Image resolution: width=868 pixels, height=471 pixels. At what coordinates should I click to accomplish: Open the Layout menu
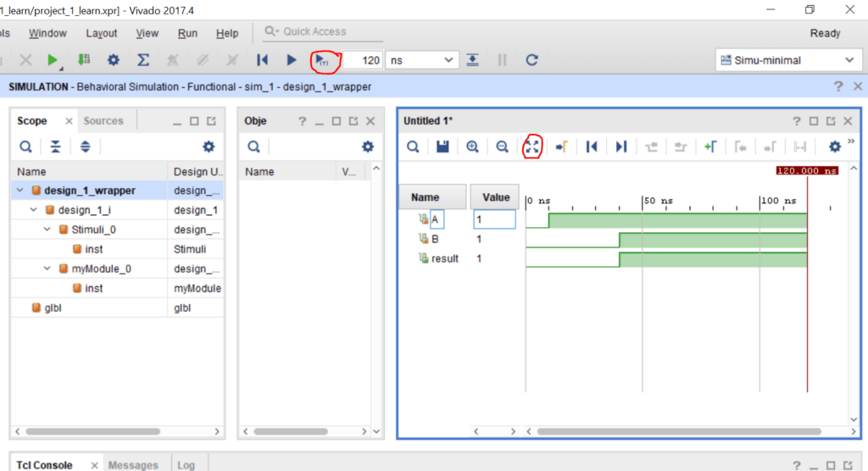coord(102,33)
